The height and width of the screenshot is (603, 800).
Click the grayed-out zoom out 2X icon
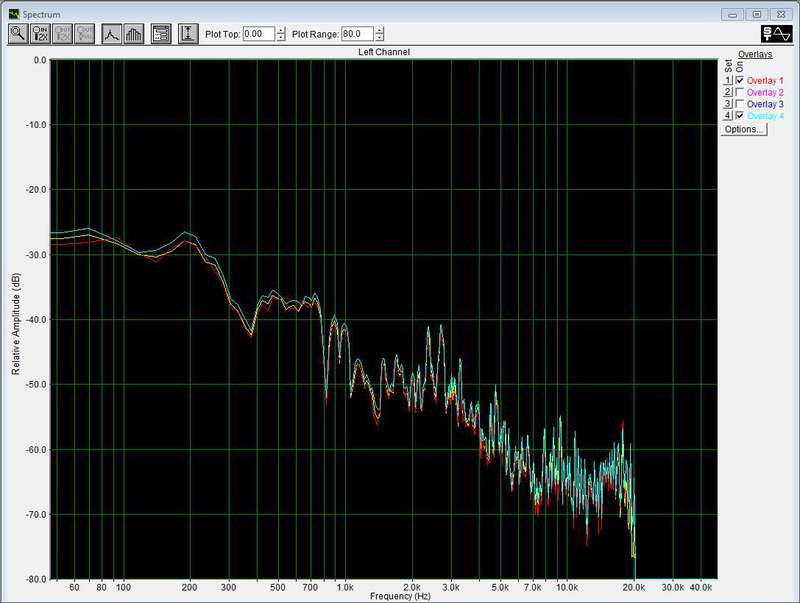point(63,34)
